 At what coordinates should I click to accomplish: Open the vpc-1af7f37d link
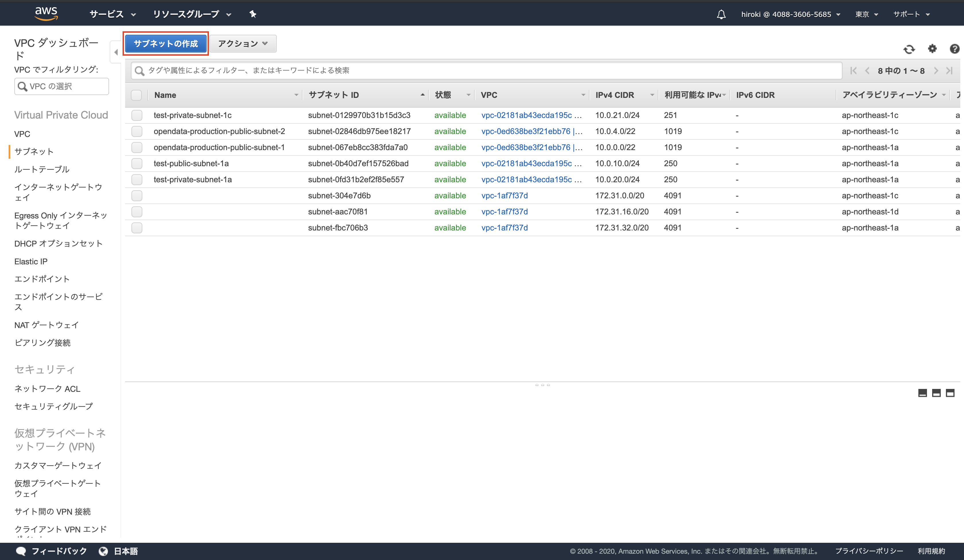pyautogui.click(x=504, y=195)
